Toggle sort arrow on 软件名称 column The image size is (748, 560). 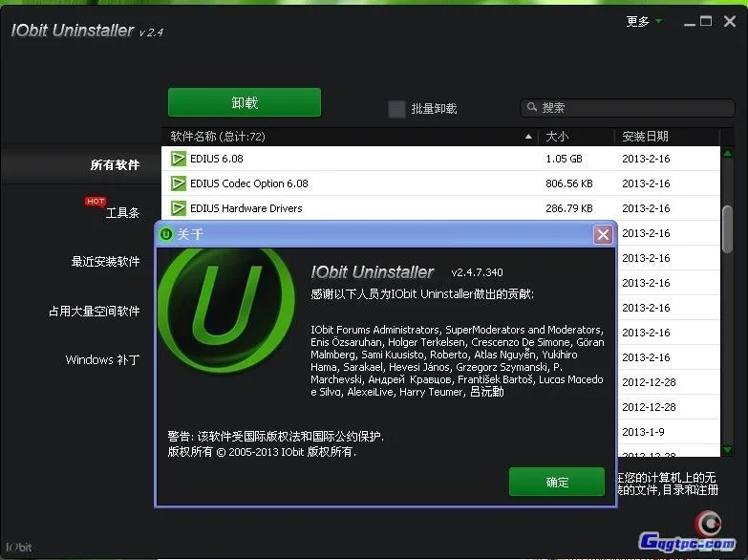coord(528,137)
